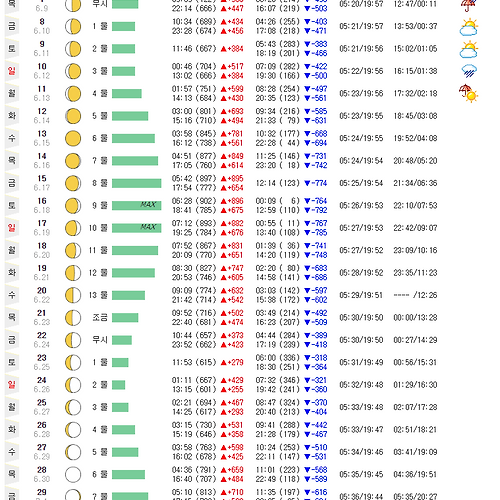Click the moon phase icon for date 17

[73, 228]
